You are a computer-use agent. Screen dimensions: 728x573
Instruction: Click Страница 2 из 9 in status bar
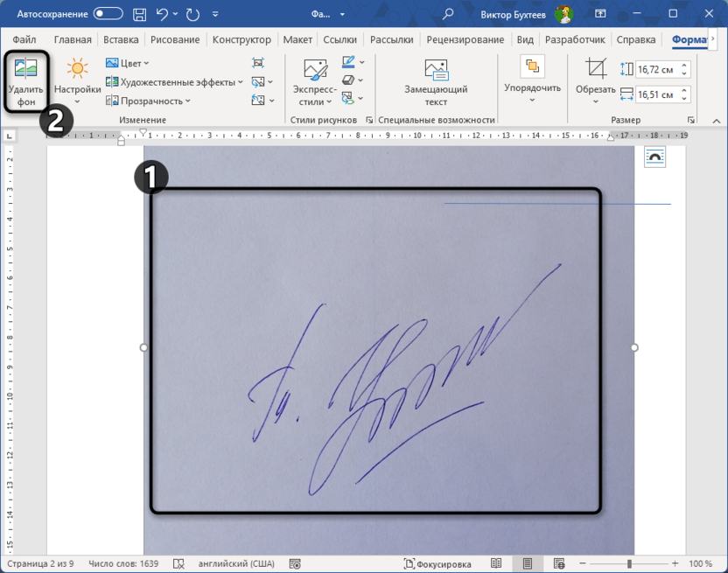pos(40,563)
